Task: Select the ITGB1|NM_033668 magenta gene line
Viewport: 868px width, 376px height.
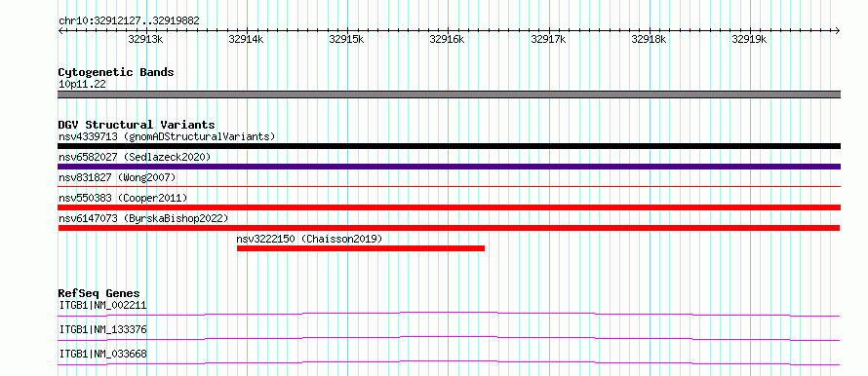Action: 449,362
